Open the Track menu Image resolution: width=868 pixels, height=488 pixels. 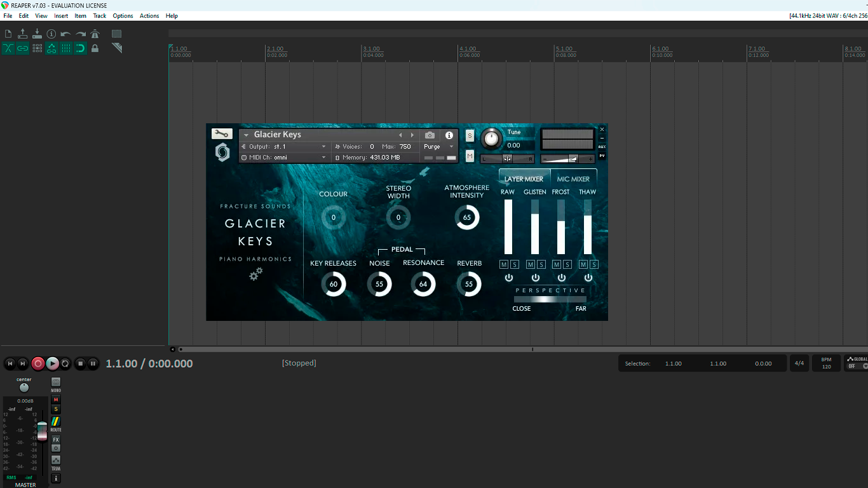(x=100, y=16)
